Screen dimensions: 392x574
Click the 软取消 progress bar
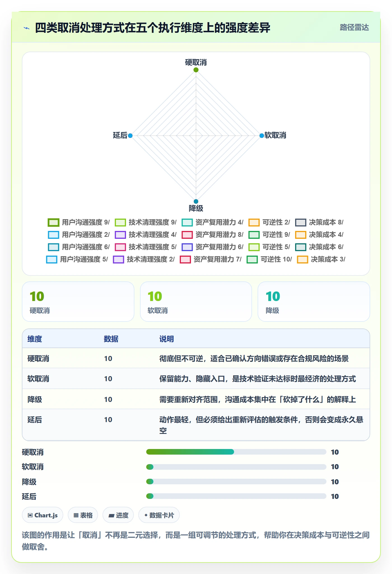tap(236, 467)
